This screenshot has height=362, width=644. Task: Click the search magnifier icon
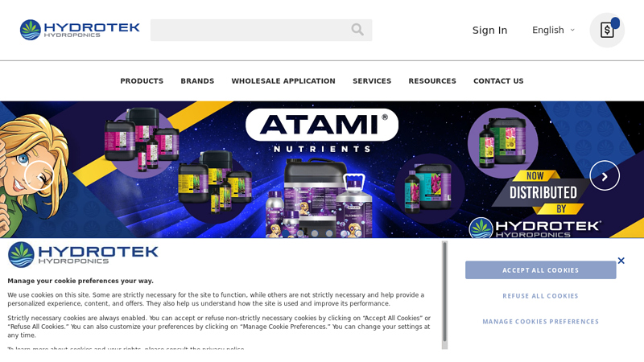click(x=357, y=30)
